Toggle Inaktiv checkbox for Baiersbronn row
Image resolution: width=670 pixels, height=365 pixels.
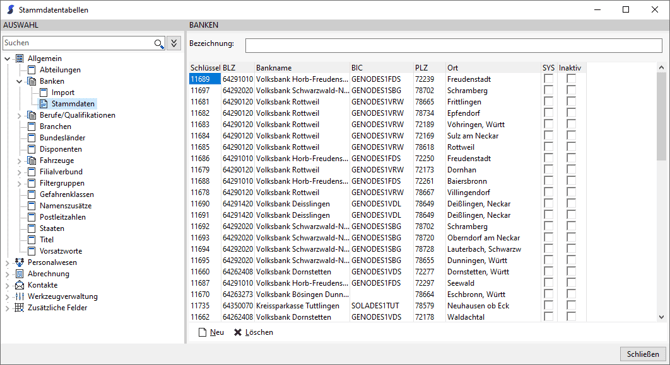(571, 181)
